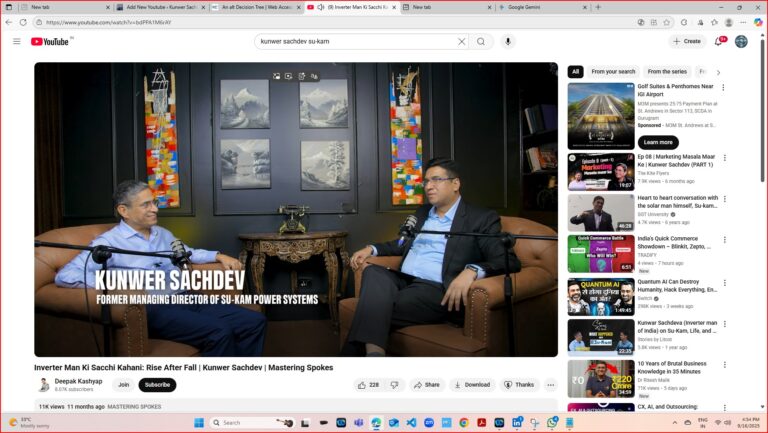Screen dimensions: 768x433
Task: Open the YouTube hamburger guide menu
Action: click(x=17, y=42)
